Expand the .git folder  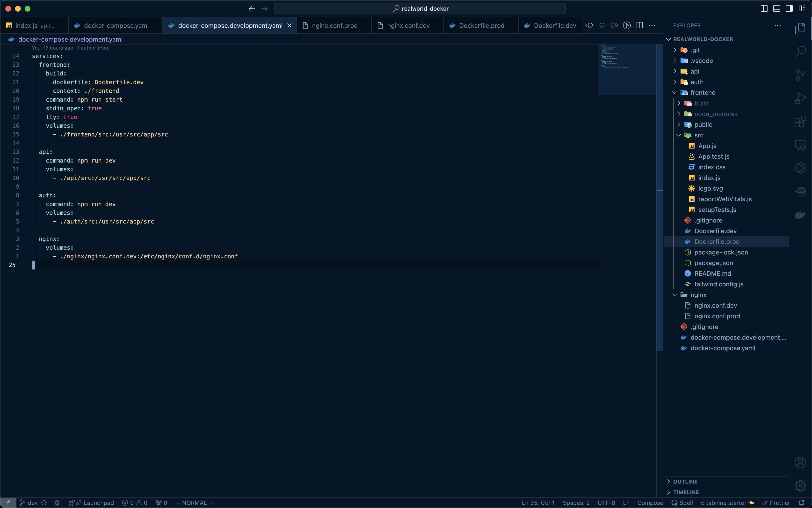coord(726,50)
